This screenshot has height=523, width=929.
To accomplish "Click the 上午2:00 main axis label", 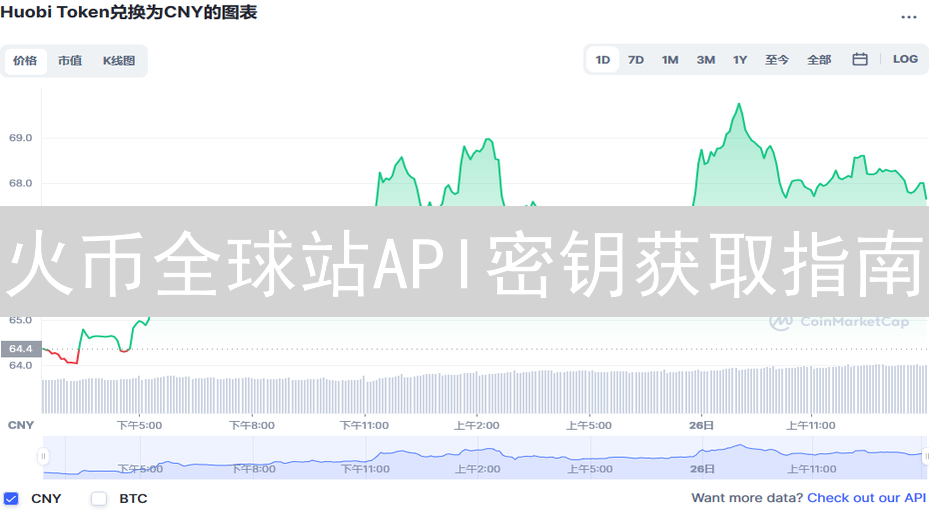I will tap(477, 425).
